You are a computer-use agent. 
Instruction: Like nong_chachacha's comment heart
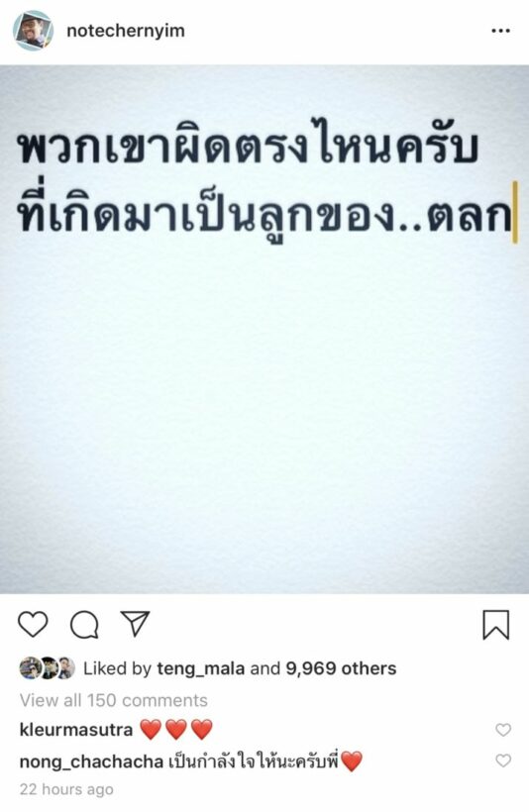503,761
